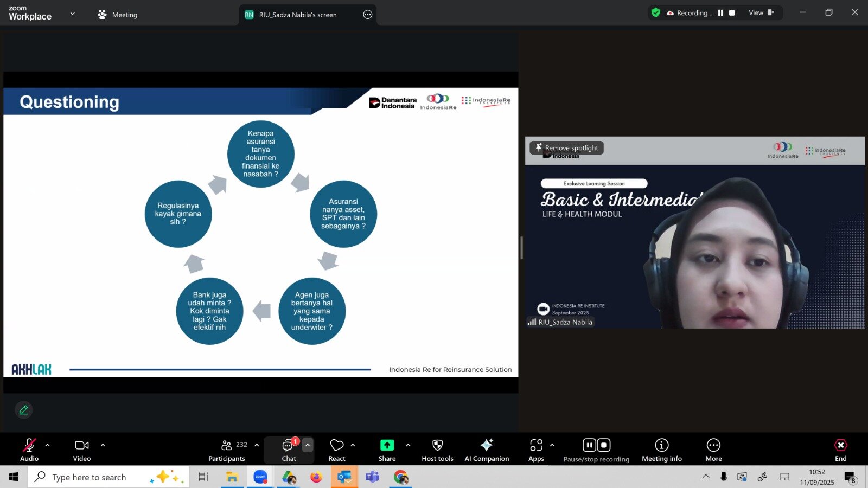
Task: Pause or stop the recording
Action: pyautogui.click(x=596, y=450)
